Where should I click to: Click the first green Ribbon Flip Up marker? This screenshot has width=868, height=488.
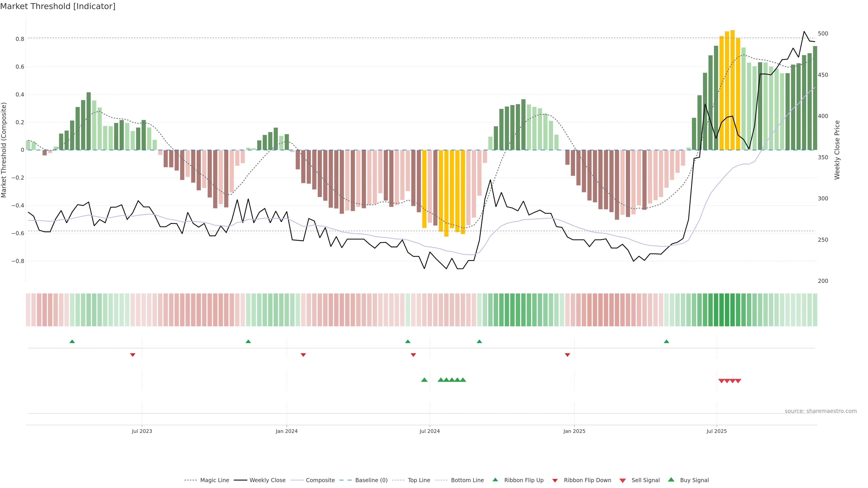[x=72, y=342]
